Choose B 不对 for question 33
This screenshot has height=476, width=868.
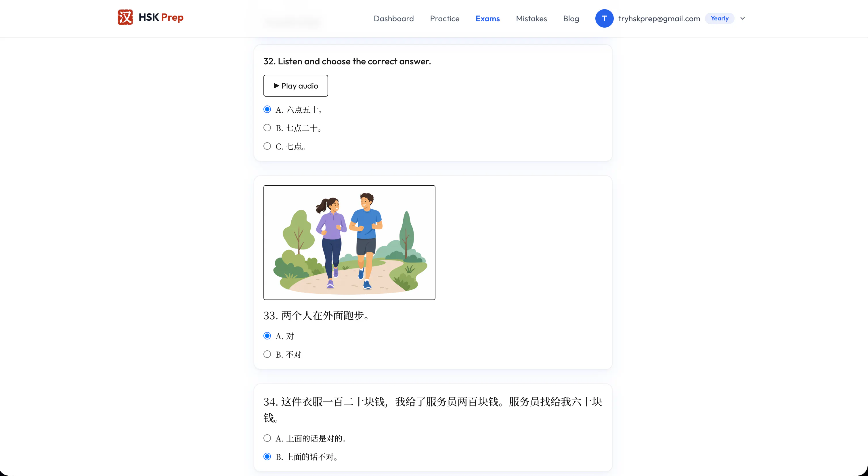coord(267,354)
